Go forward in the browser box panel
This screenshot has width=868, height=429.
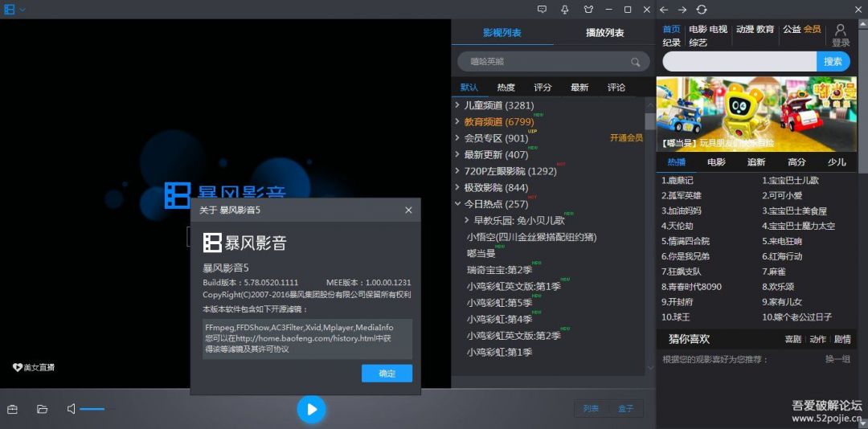(x=682, y=10)
